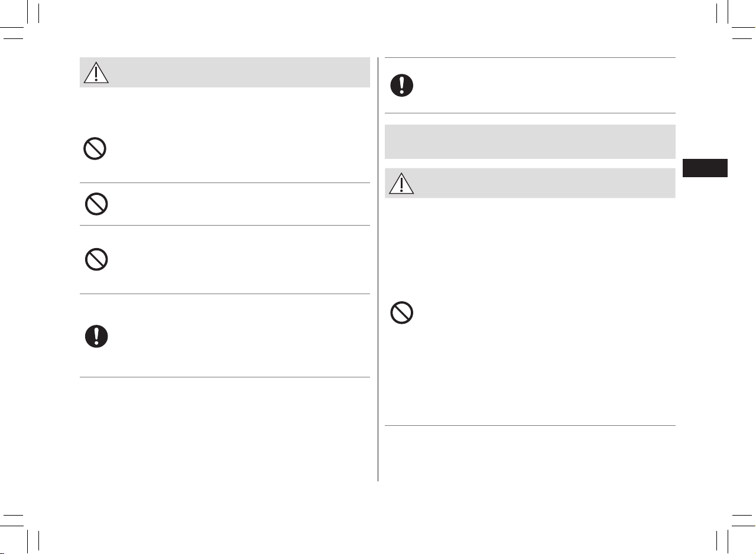The height and width of the screenshot is (554, 756).
Task: Click the gray warning header bar in left column
Action: [x=225, y=72]
